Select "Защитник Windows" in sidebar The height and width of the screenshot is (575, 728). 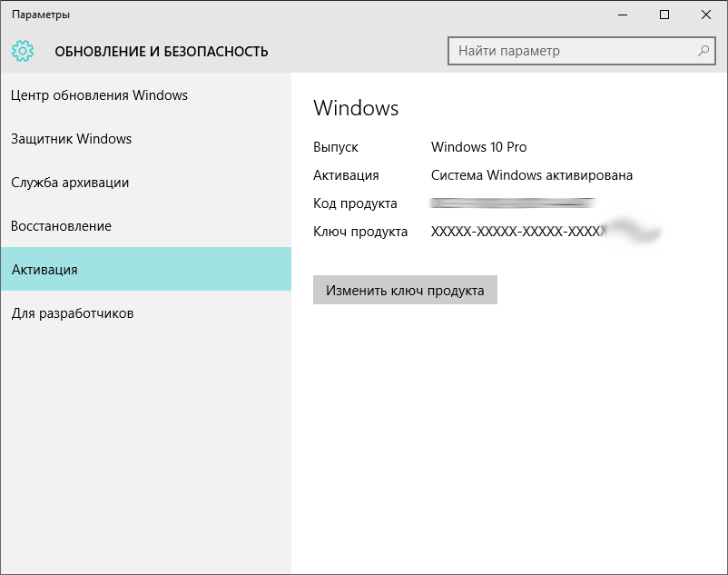tap(71, 139)
